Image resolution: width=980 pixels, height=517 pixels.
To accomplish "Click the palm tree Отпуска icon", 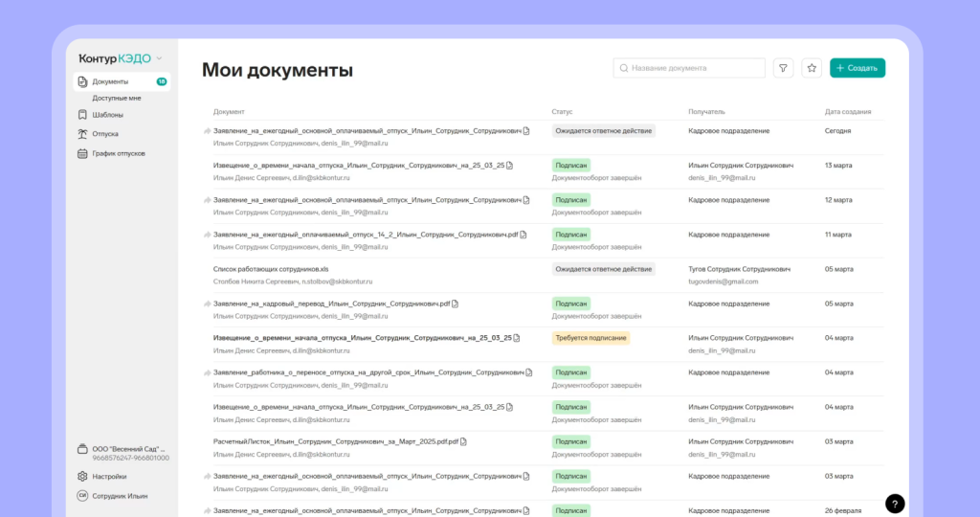I will tap(82, 134).
